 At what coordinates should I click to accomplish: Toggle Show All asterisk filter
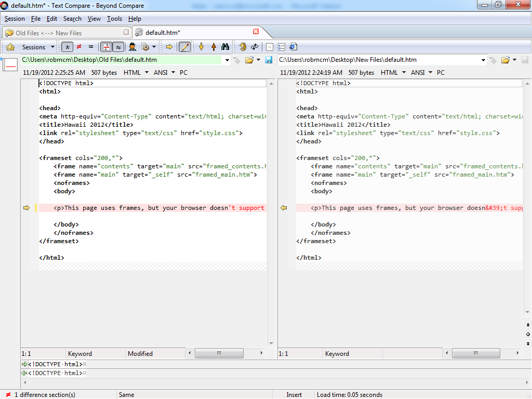tap(67, 47)
